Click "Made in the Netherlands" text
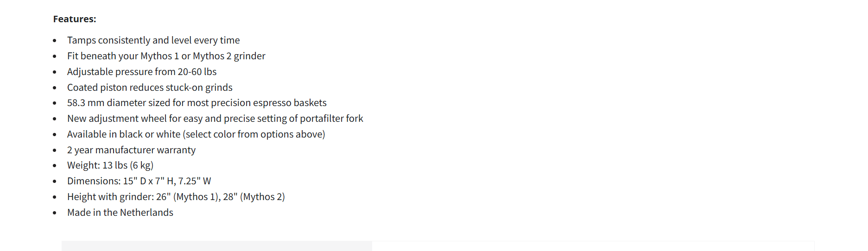This screenshot has width=868, height=251. point(120,213)
